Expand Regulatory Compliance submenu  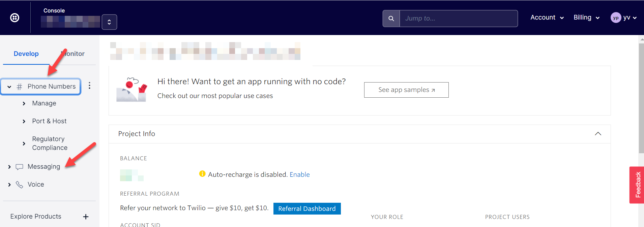[x=24, y=143]
